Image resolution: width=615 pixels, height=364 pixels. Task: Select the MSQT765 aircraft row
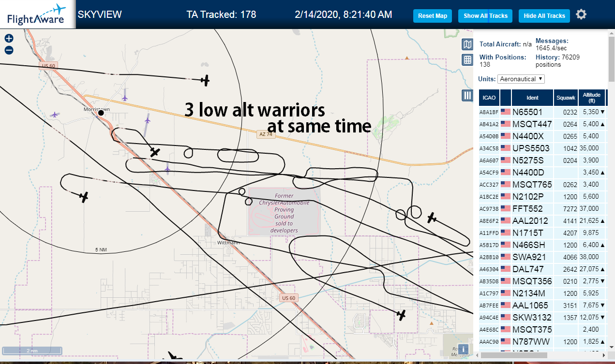542,184
